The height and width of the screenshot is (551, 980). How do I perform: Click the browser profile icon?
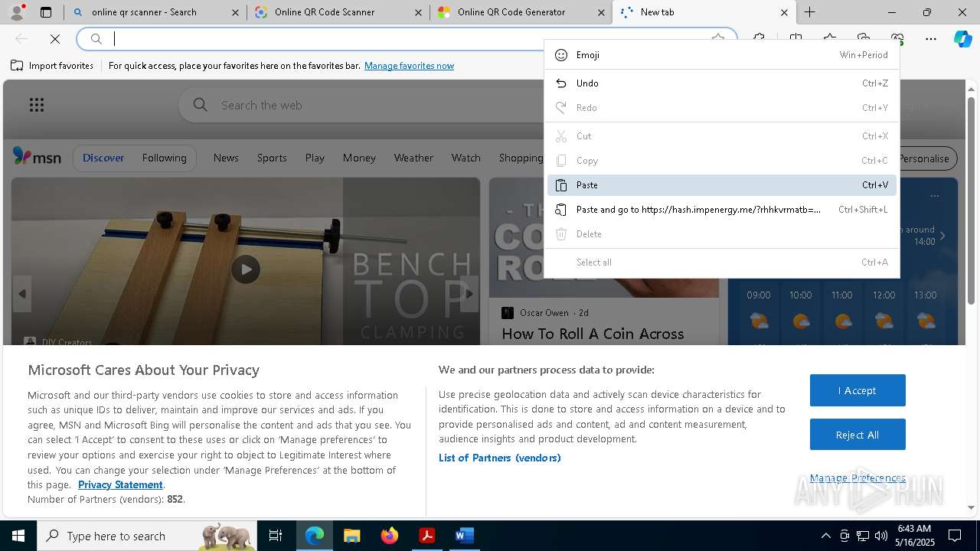tap(17, 11)
